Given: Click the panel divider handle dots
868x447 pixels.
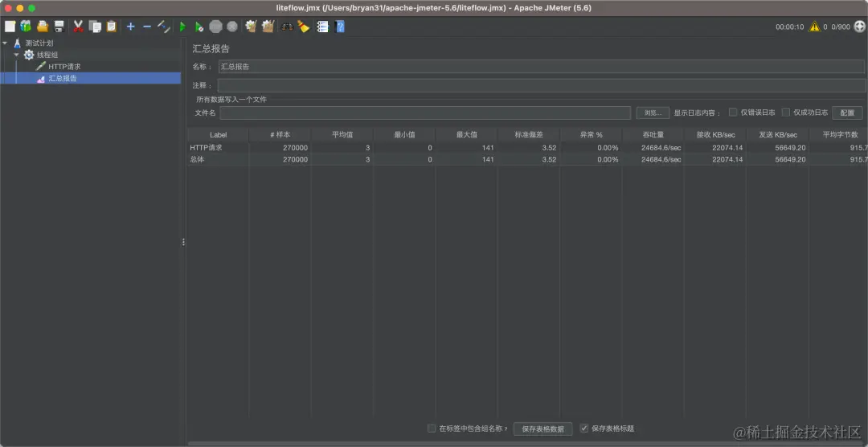Looking at the screenshot, I should (183, 242).
